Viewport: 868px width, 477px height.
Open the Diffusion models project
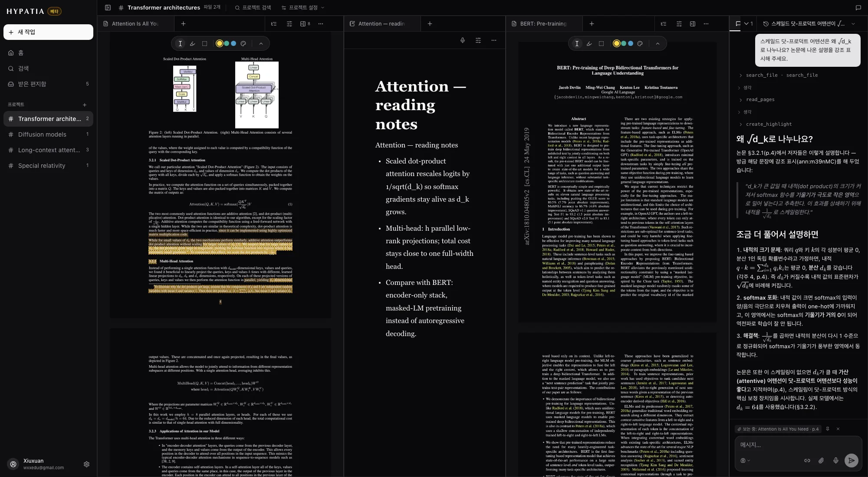[48, 134]
